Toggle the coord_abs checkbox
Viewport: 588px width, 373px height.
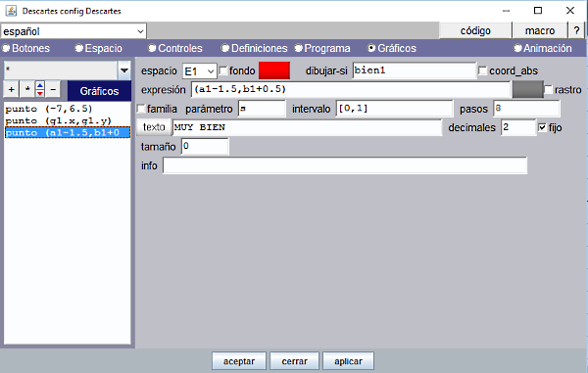482,70
